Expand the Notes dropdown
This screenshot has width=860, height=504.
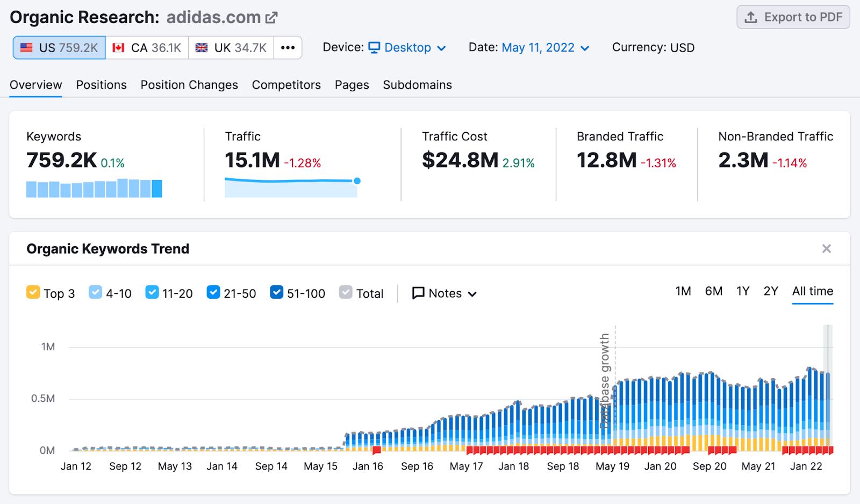[x=445, y=293]
